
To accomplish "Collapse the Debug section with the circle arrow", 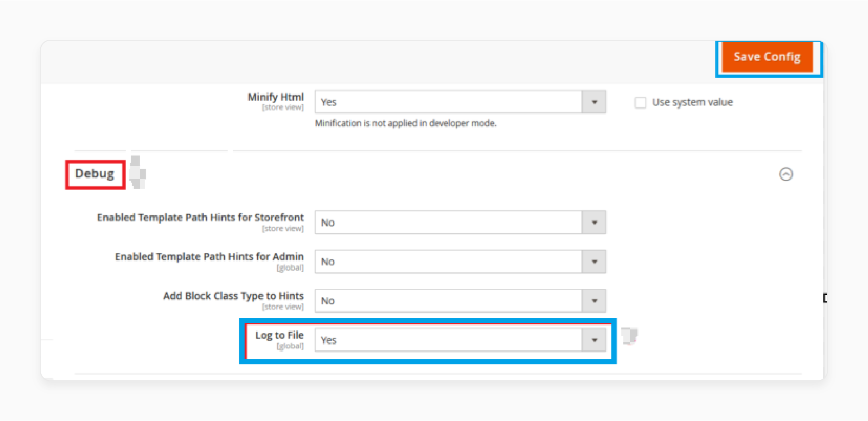I will click(x=786, y=174).
